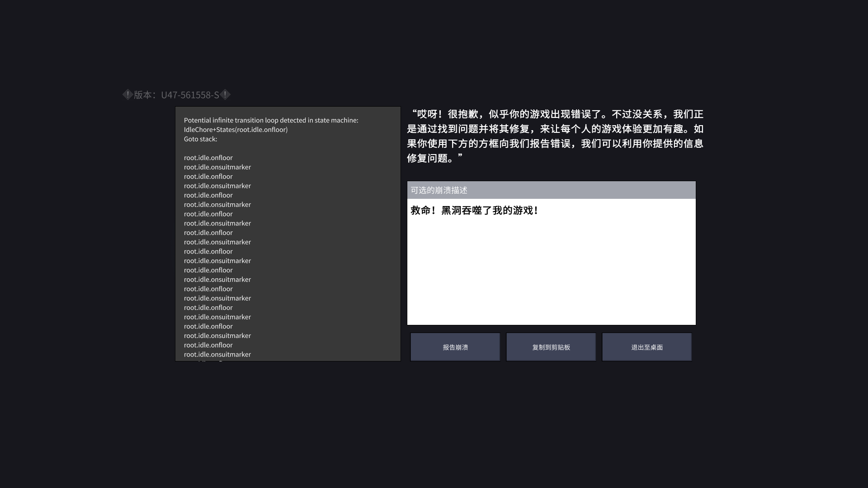
Task: Select first root.idle.onfloor stack entry
Action: [x=208, y=158]
